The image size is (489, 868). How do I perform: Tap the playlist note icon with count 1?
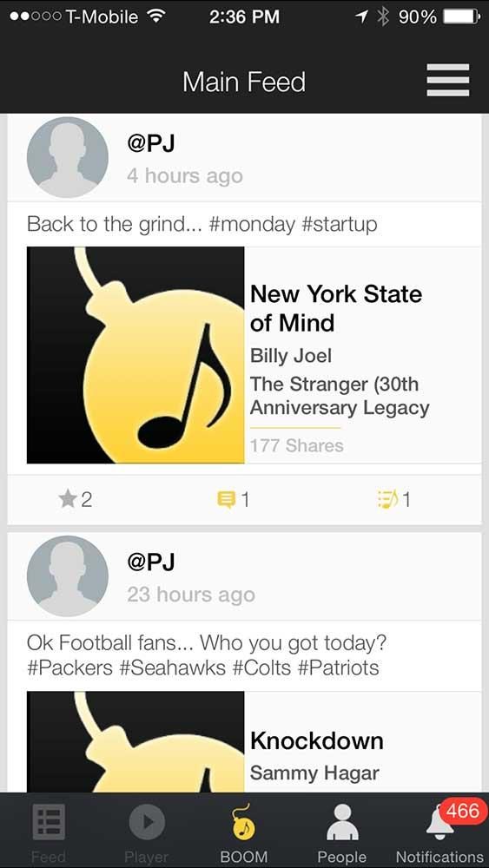point(387,500)
